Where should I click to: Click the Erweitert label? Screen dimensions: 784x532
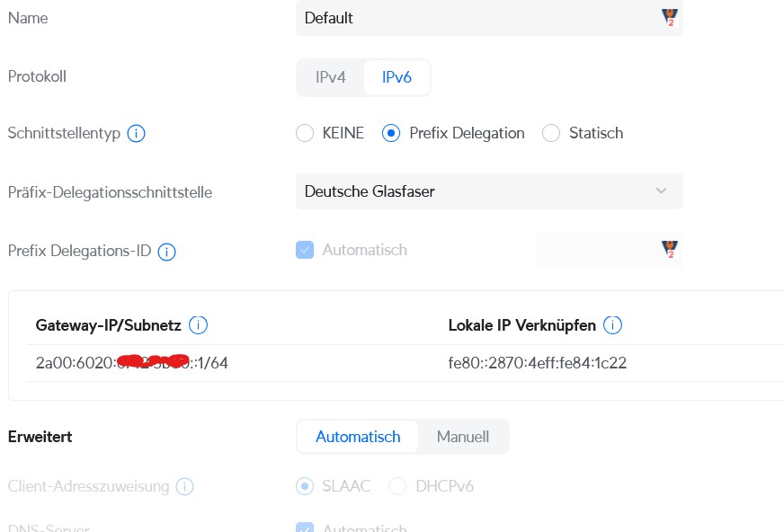(x=40, y=437)
